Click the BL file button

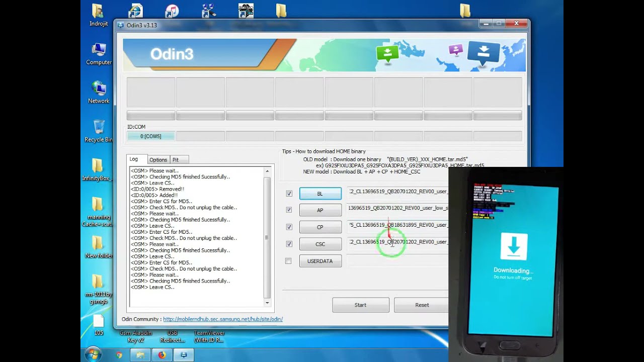pos(320,194)
